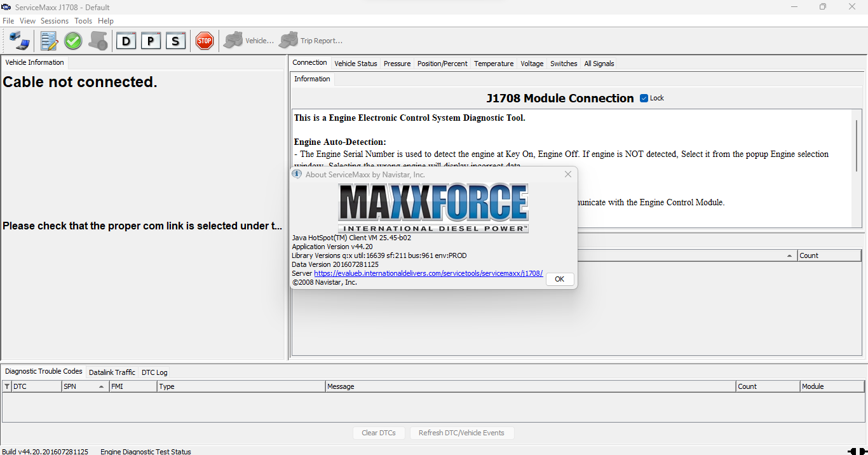This screenshot has width=868, height=455.
Task: Click the green checkmark toolbar icon
Action: click(73, 41)
